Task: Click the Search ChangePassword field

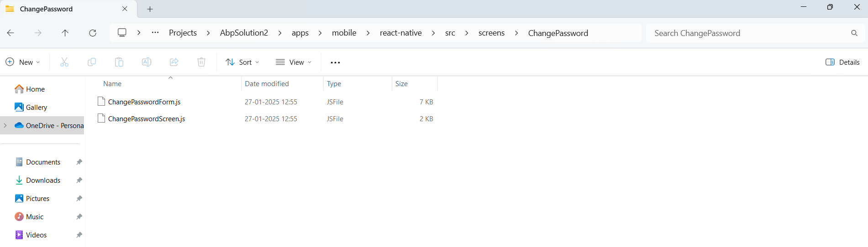Action: click(749, 33)
